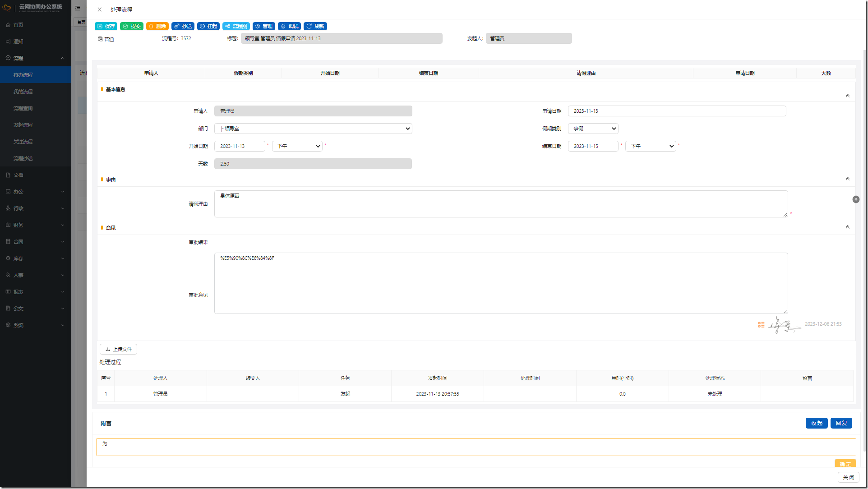Expand the 公文 sidebar menu
The image size is (868, 489).
pos(36,309)
